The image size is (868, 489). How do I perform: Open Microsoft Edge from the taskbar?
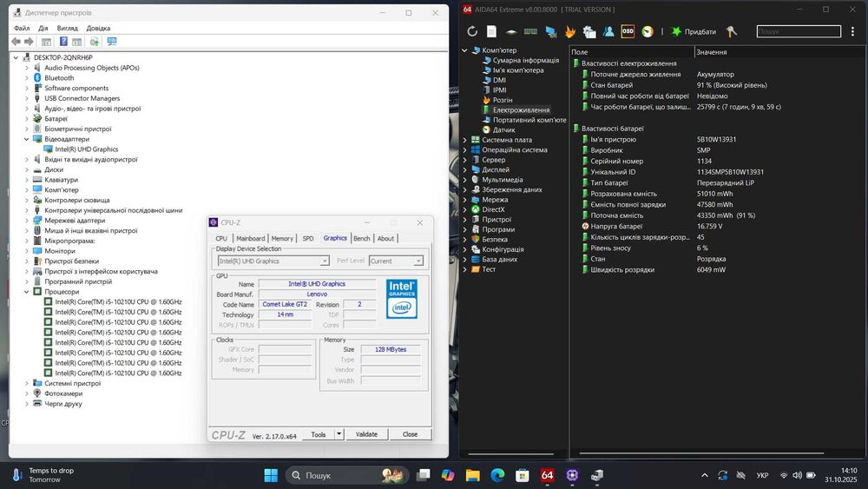[x=497, y=475]
